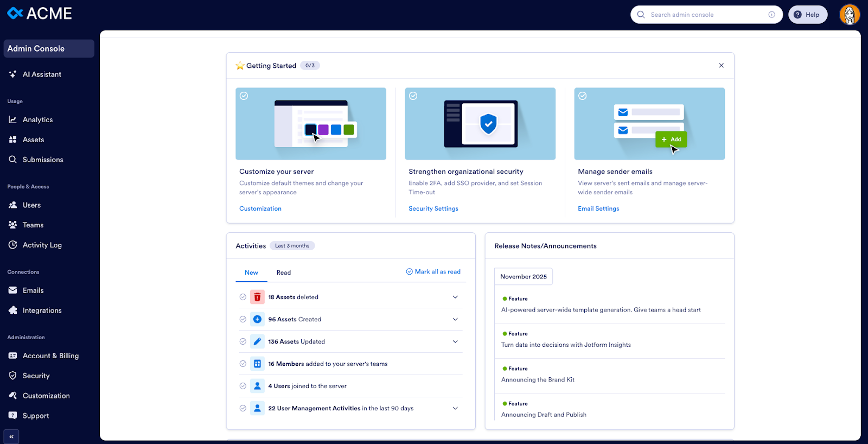Select the November 2025 release notes tab
This screenshot has width=868, height=444.
pyautogui.click(x=524, y=276)
